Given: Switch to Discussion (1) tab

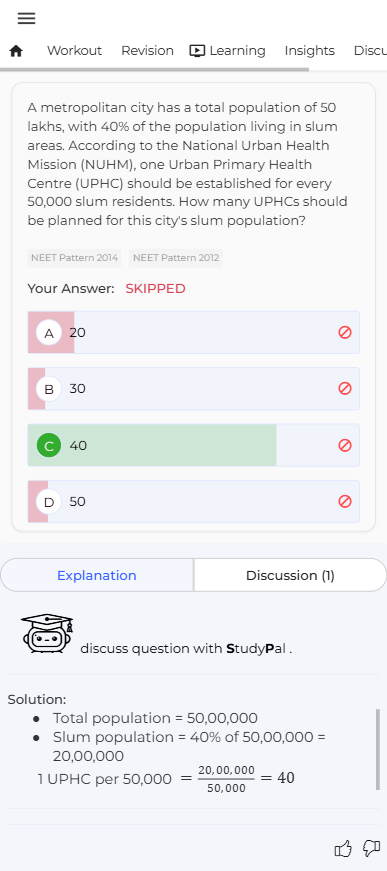Looking at the screenshot, I should point(290,575).
